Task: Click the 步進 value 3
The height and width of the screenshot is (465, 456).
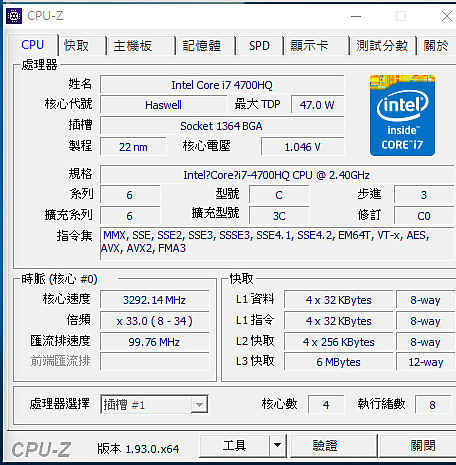Action: coord(424,195)
